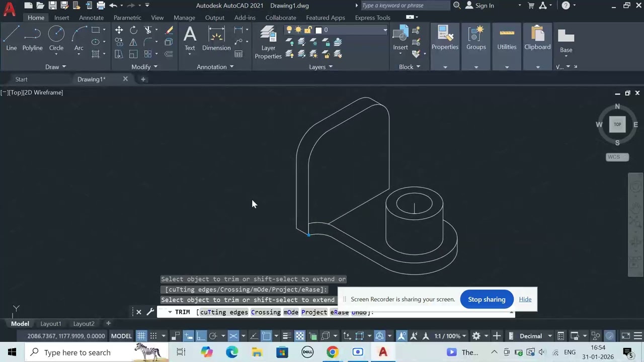This screenshot has height=362, width=644.
Task: Click the keyword search field
Action: click(x=405, y=6)
